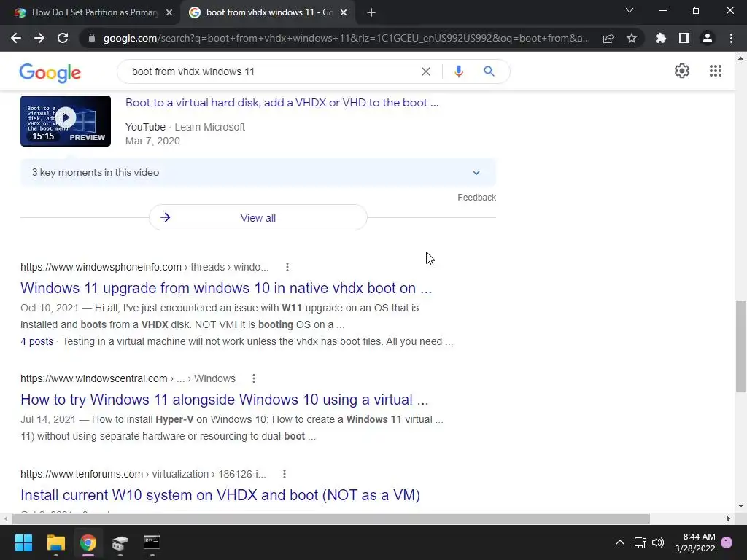The width and height of the screenshot is (747, 560).
Task: Go back to the previous page
Action: [x=16, y=38]
